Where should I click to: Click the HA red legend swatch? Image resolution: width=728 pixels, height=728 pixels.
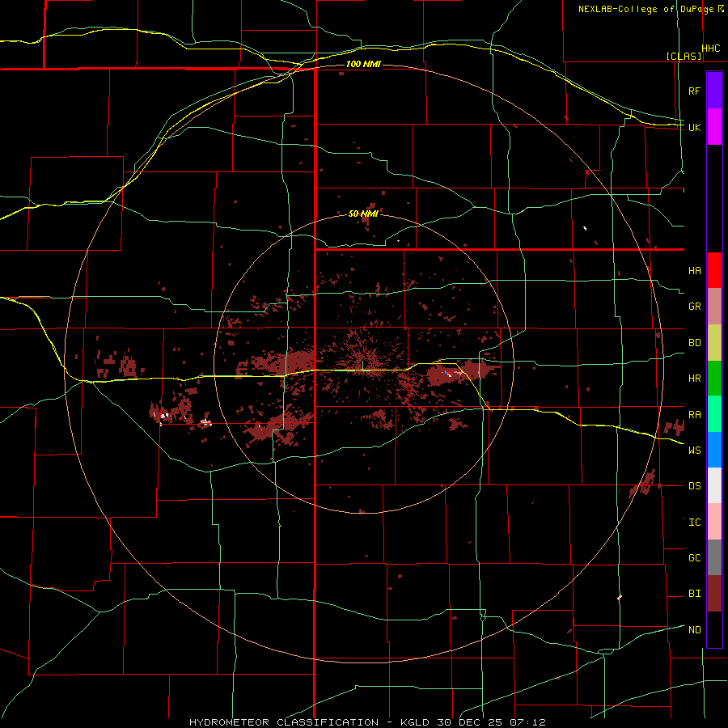click(714, 270)
